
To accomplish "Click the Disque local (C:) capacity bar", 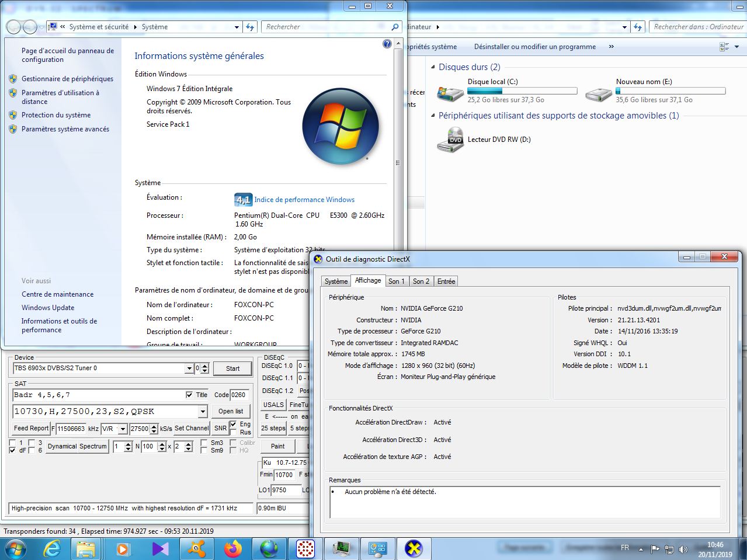I will 522,91.
